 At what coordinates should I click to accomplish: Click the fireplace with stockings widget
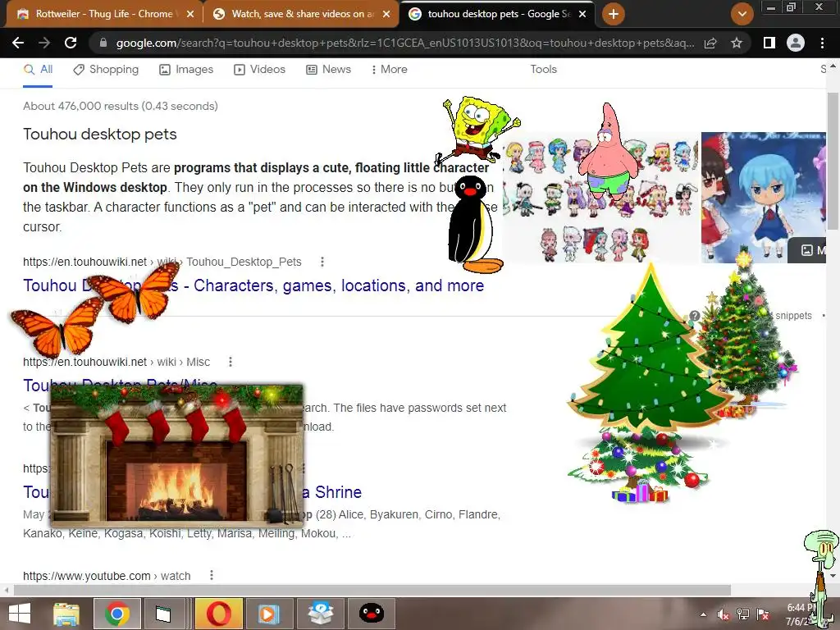177,454
